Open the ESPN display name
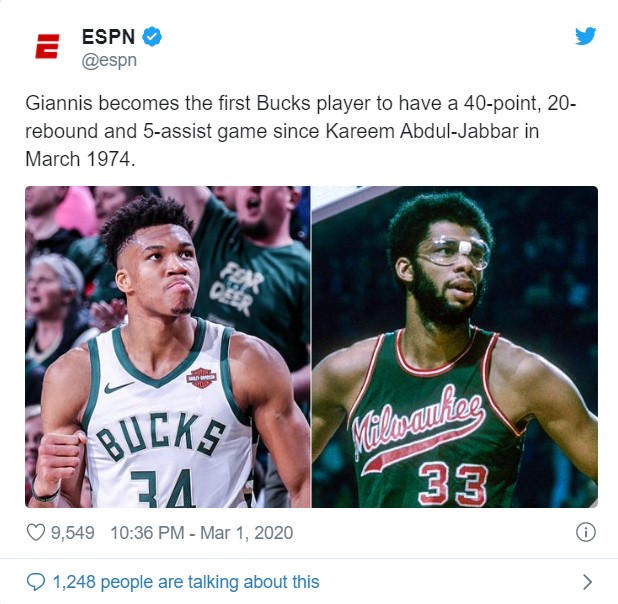618x604 pixels. [x=108, y=37]
